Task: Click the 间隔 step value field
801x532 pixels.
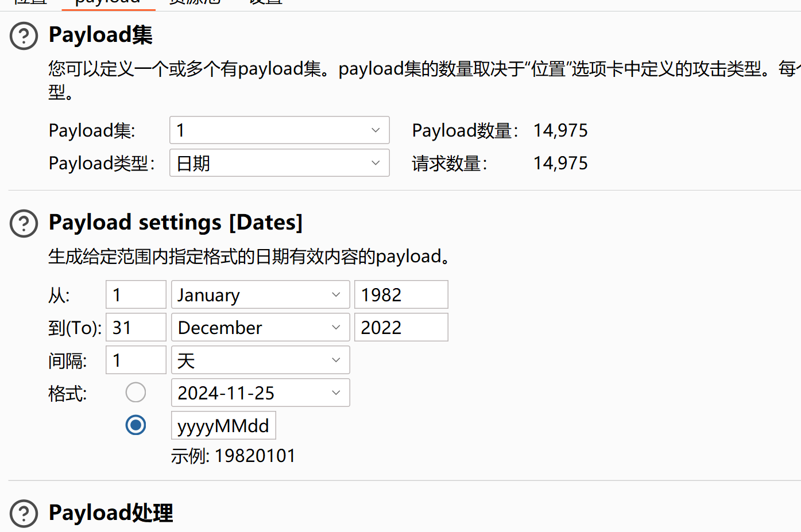Action: (136, 360)
